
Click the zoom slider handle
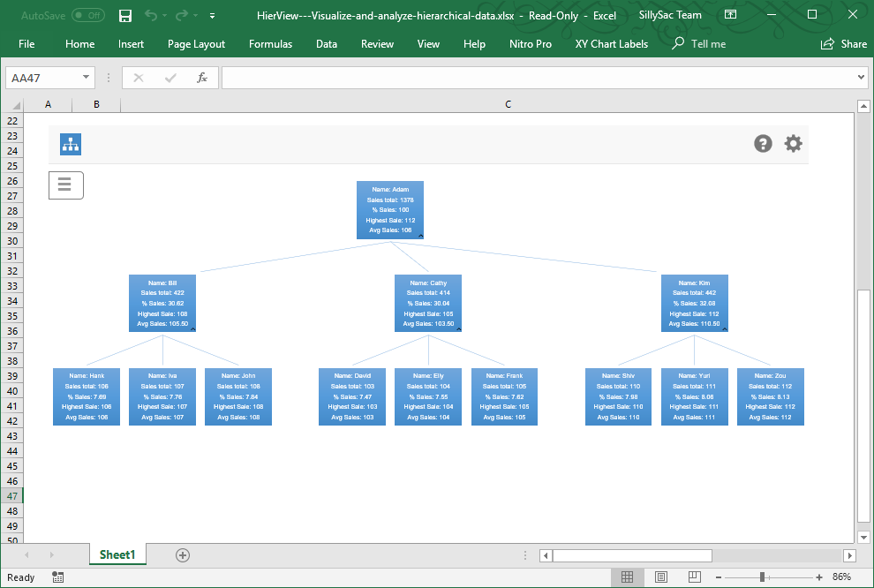tap(766, 577)
